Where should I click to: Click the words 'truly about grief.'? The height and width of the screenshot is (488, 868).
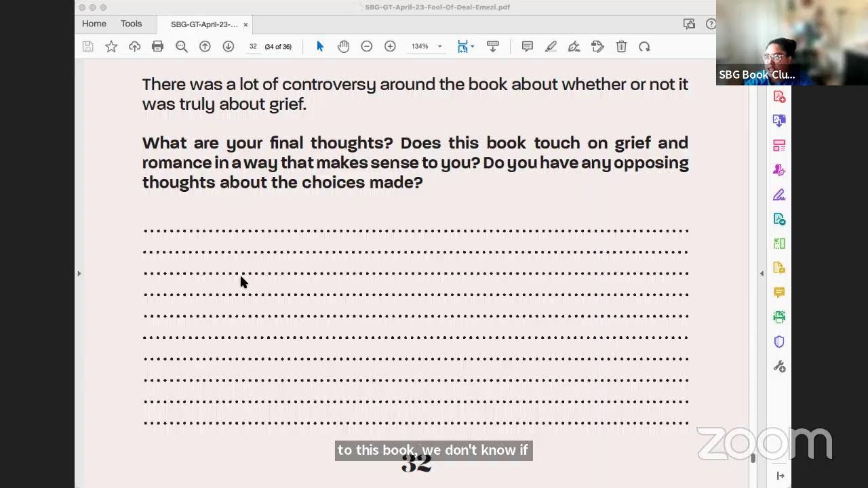pyautogui.click(x=243, y=104)
